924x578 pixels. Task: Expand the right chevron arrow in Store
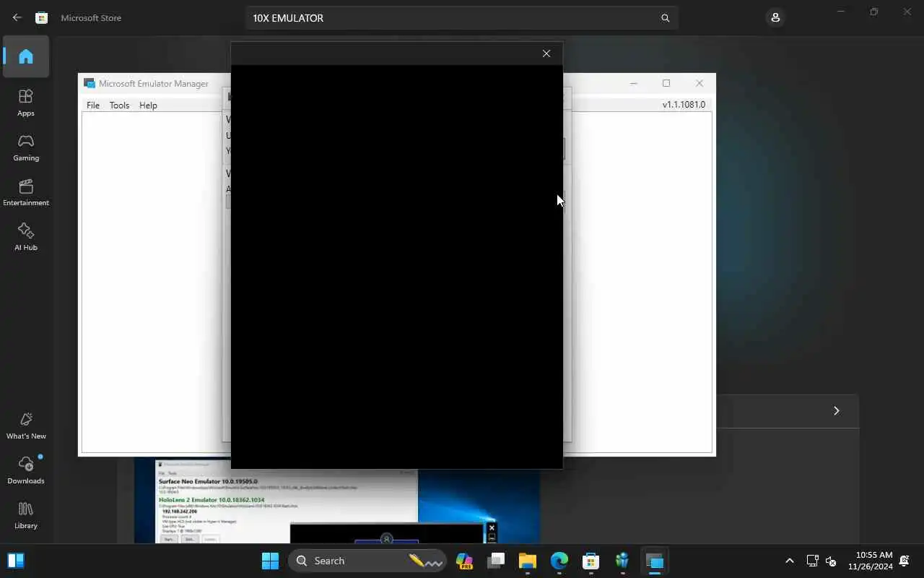(837, 410)
